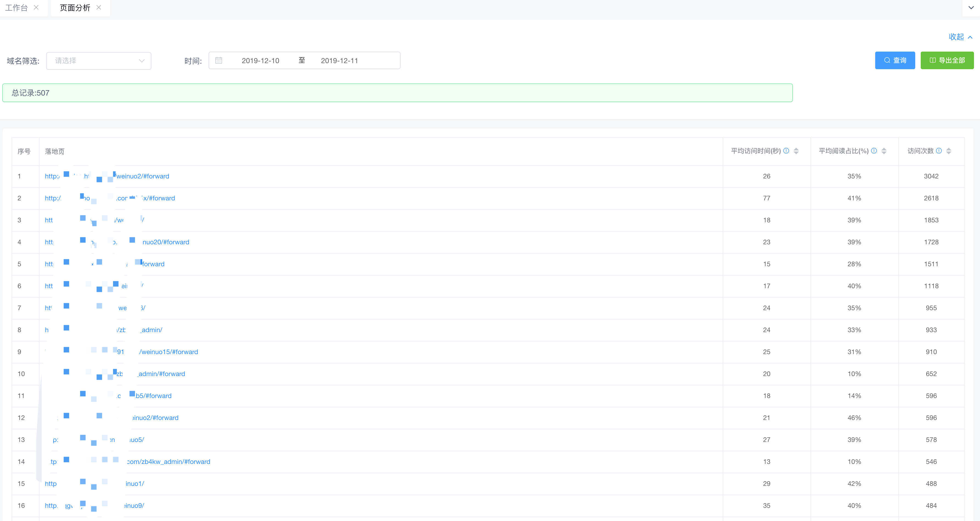
Task: Edit the end date 2019-12-11
Action: (339, 60)
